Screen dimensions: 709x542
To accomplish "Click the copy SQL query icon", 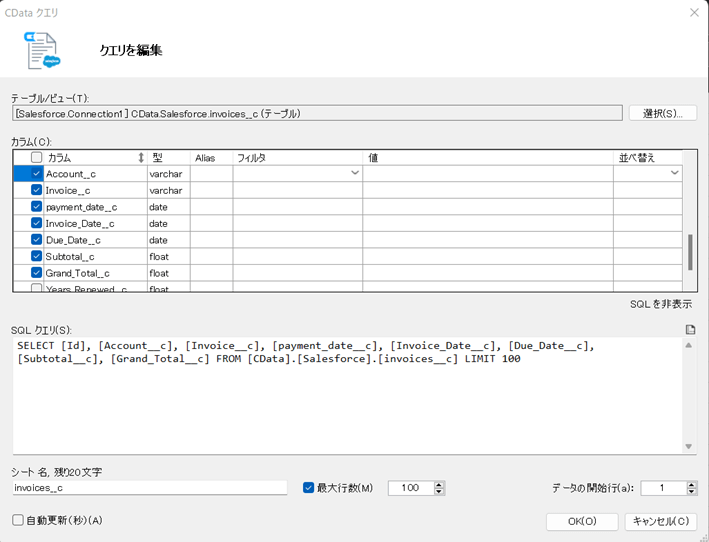I will [x=690, y=330].
